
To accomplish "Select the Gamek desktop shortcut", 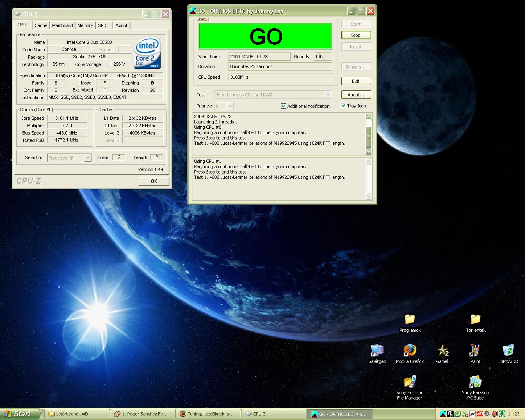I will coord(443,354).
